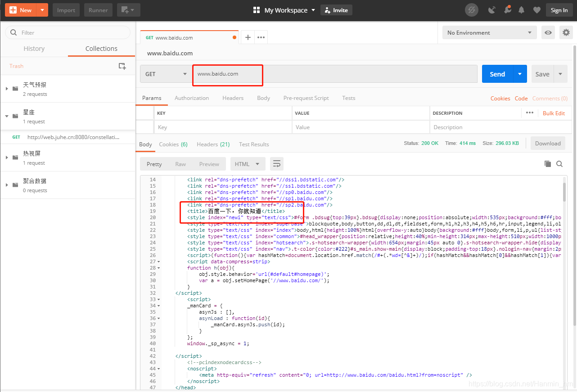Image resolution: width=577 pixels, height=392 pixels.
Task: Open the Trash link
Action: click(x=16, y=66)
